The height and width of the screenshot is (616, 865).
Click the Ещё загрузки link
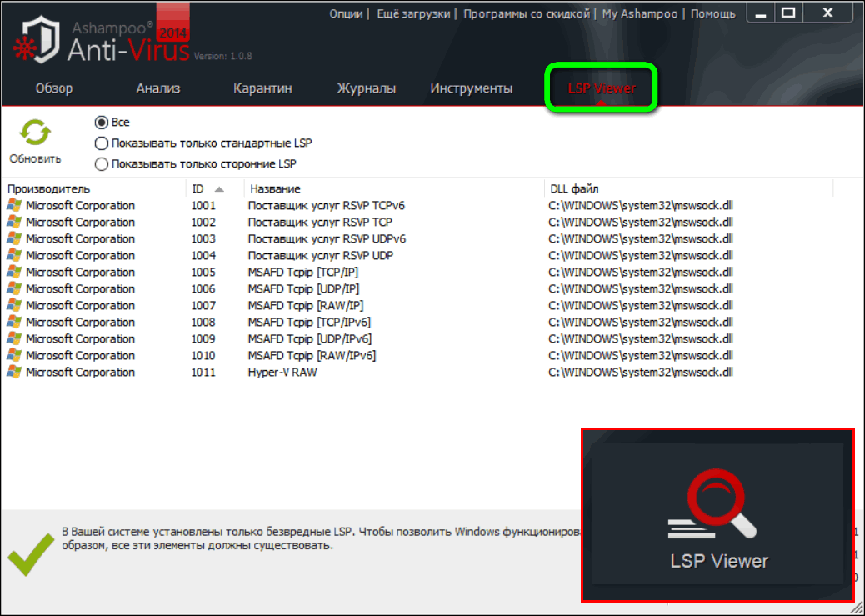(x=413, y=14)
